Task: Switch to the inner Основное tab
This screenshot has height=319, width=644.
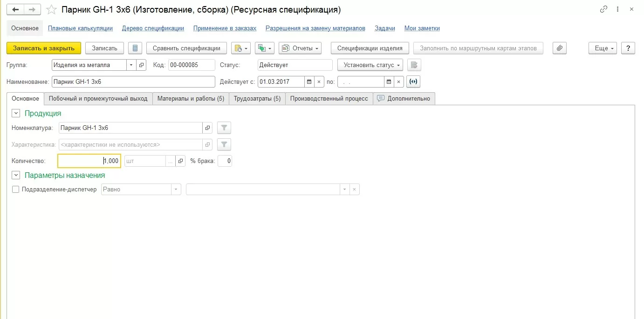Action: pos(26,99)
